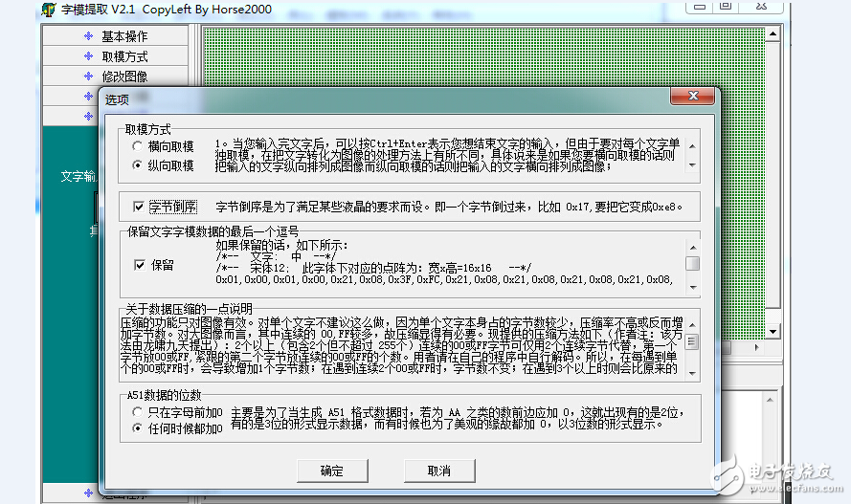
Task: Open the 基本操作 panel
Action: click(124, 36)
